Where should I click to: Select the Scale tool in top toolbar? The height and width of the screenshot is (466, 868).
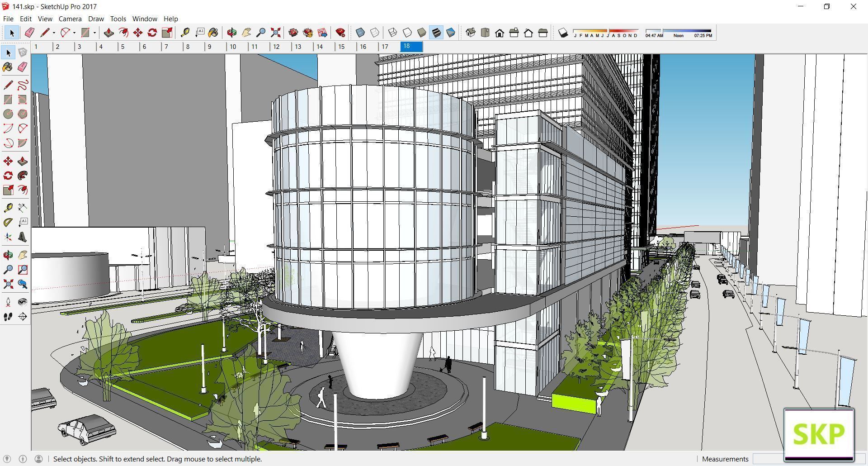click(x=167, y=33)
